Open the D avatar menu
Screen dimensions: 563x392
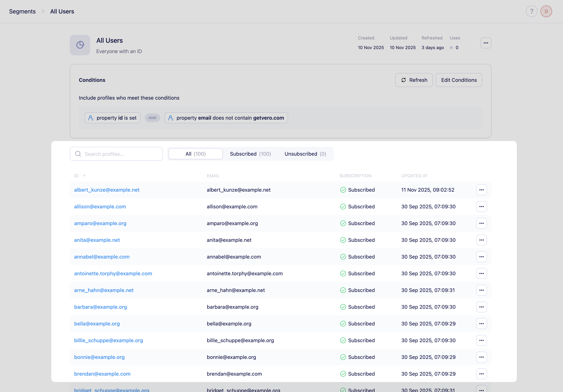click(x=546, y=11)
